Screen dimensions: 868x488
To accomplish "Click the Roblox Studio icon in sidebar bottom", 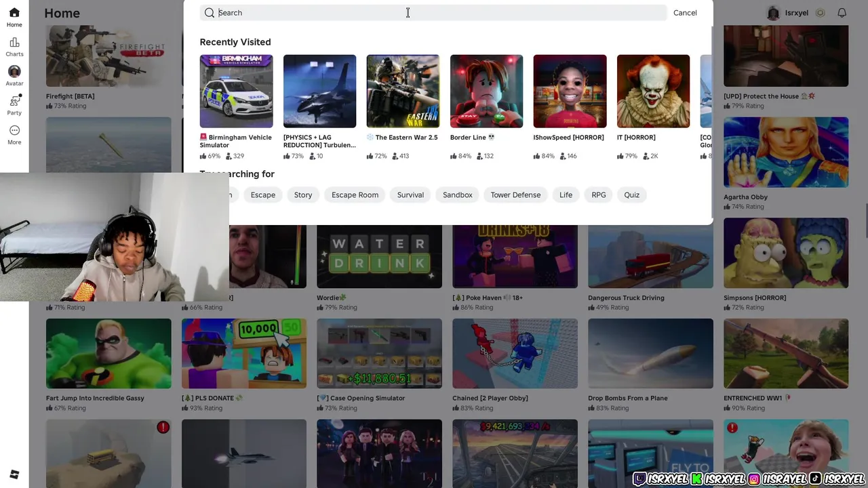I will point(14,474).
